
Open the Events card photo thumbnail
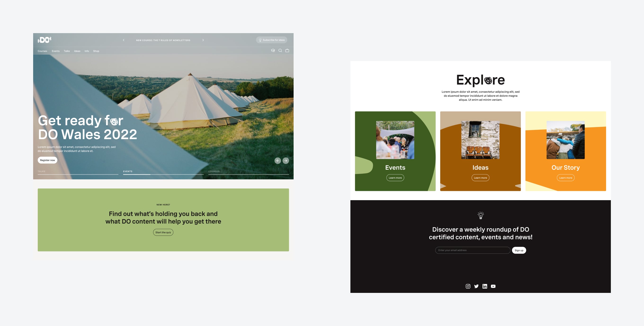pos(395,140)
